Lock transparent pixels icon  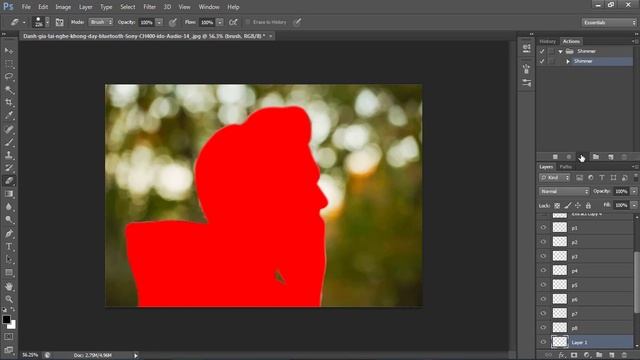[557, 205]
